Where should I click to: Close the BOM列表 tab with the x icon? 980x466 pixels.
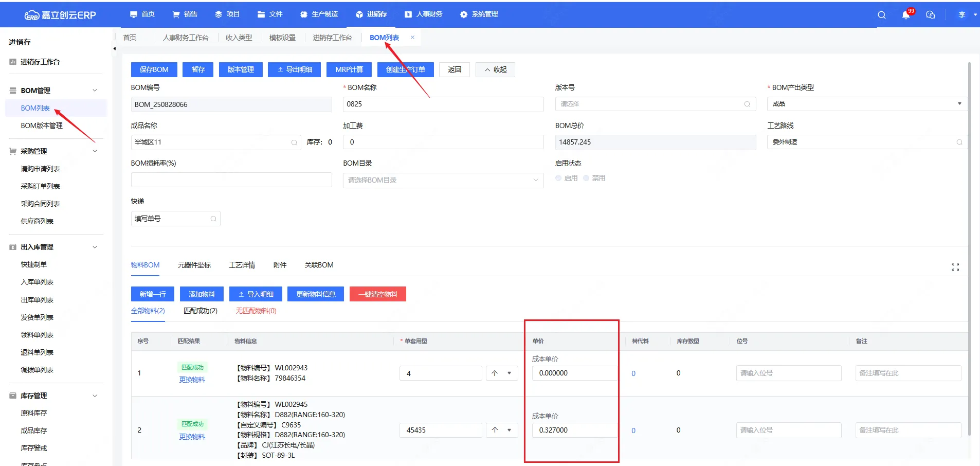(x=412, y=38)
